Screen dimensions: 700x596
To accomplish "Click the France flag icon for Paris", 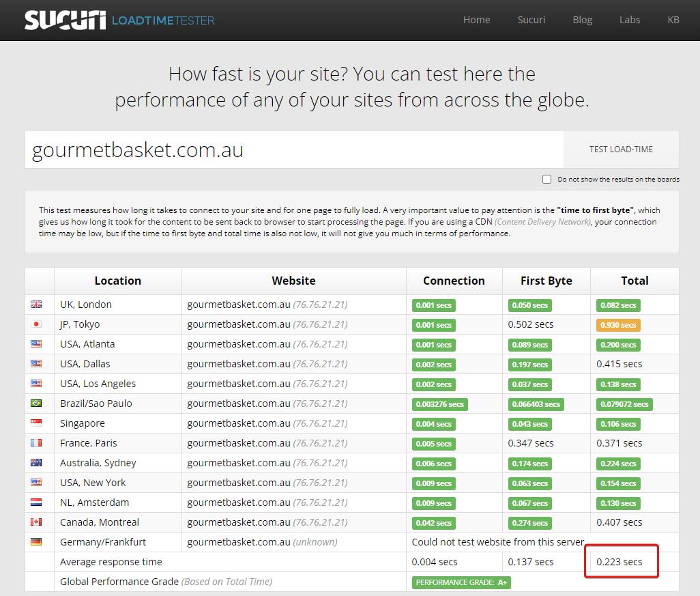I will [36, 443].
